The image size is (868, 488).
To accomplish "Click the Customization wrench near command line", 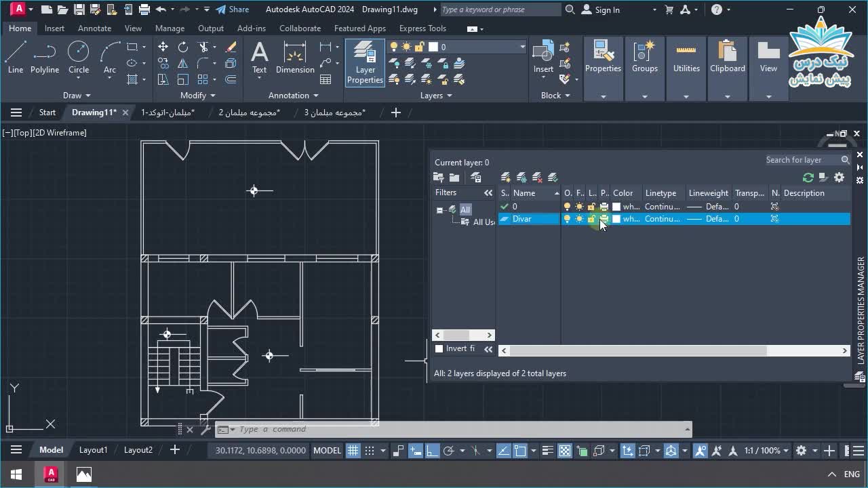I will pyautogui.click(x=205, y=430).
